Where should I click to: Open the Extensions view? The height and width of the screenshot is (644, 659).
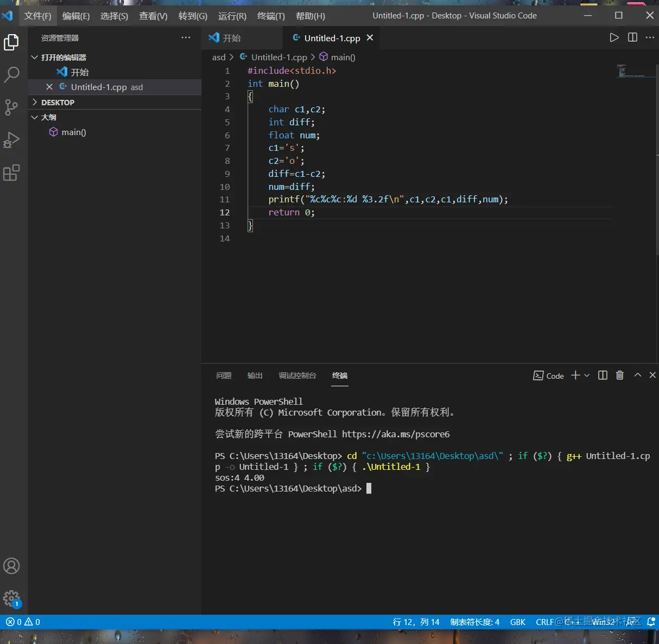(11, 173)
